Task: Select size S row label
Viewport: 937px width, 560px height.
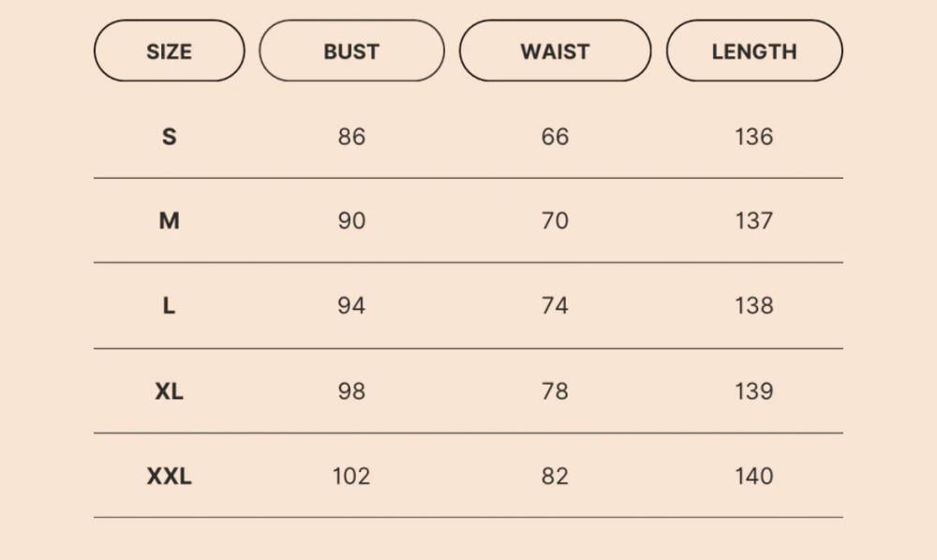Action: 169,137
